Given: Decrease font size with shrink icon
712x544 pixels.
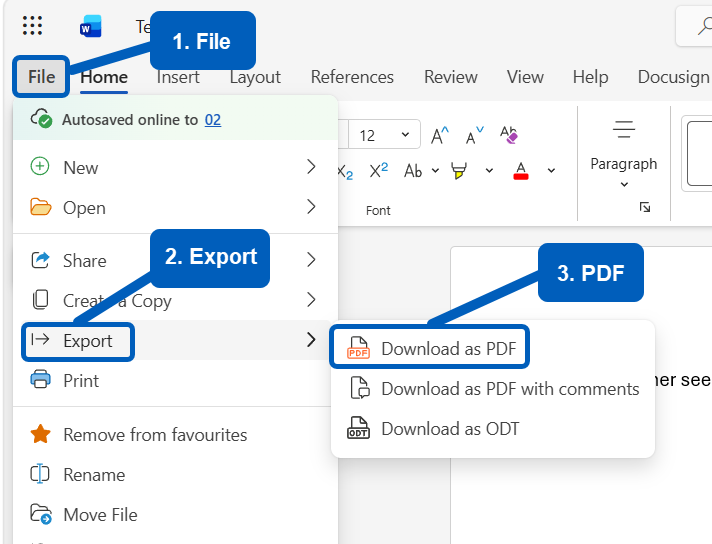Looking at the screenshot, I should pos(475,135).
